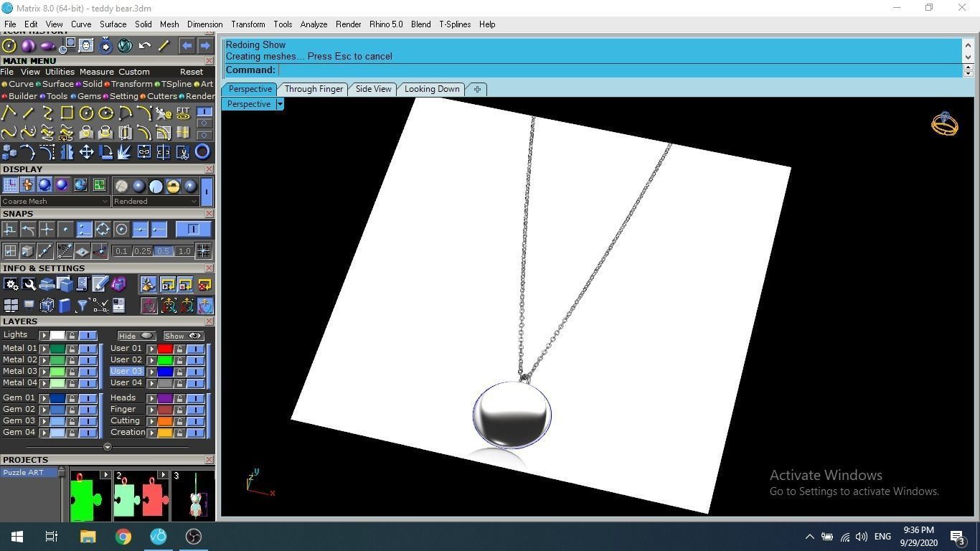Click Reset in Main Menu

click(x=192, y=72)
